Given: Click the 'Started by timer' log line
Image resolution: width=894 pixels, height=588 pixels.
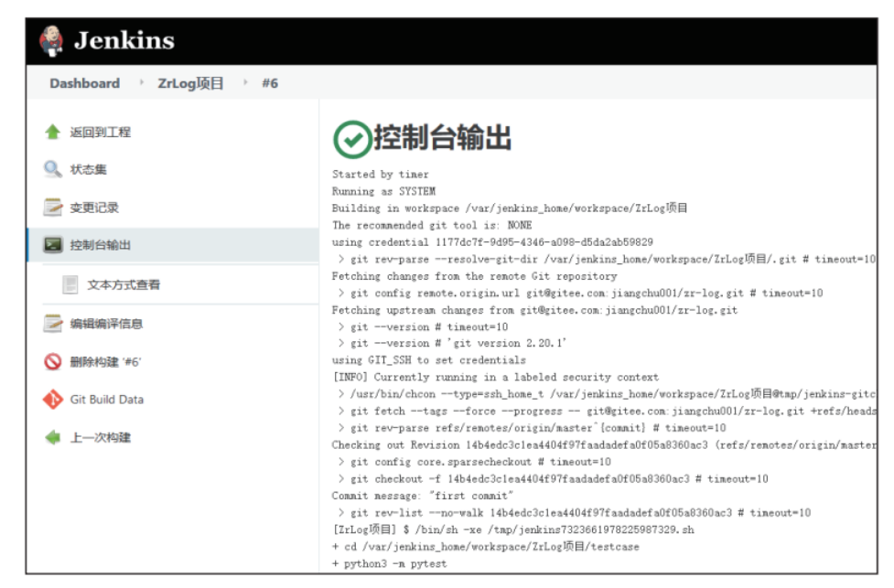Looking at the screenshot, I should (381, 175).
